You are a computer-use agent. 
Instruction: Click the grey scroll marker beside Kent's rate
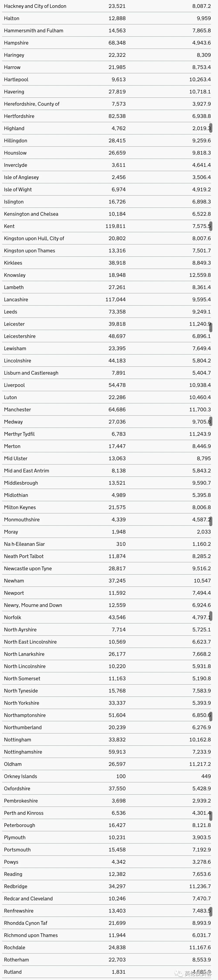tap(211, 226)
